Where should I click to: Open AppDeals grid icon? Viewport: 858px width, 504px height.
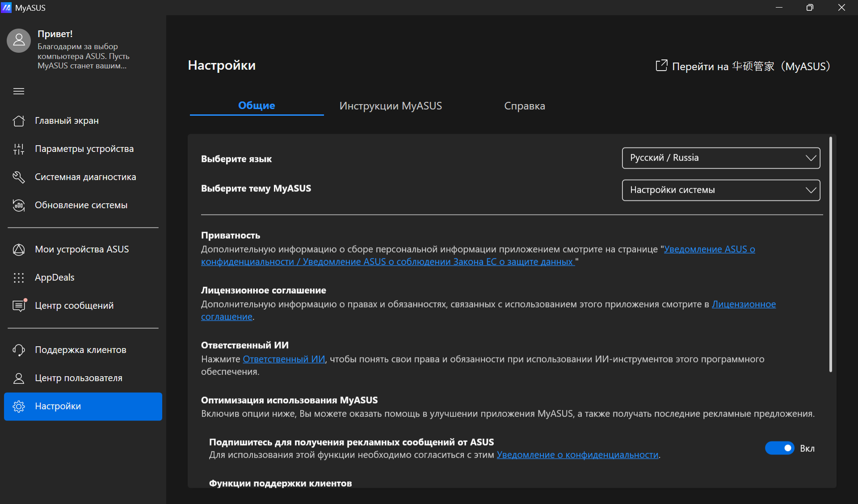(19, 277)
